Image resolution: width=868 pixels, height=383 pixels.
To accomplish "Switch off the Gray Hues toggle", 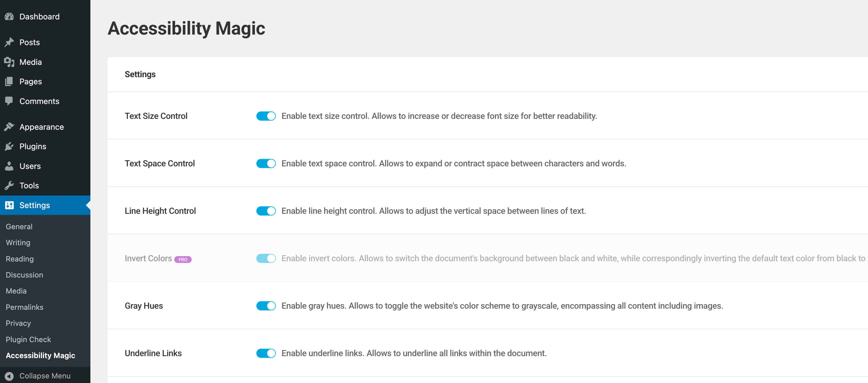I will [x=265, y=306].
